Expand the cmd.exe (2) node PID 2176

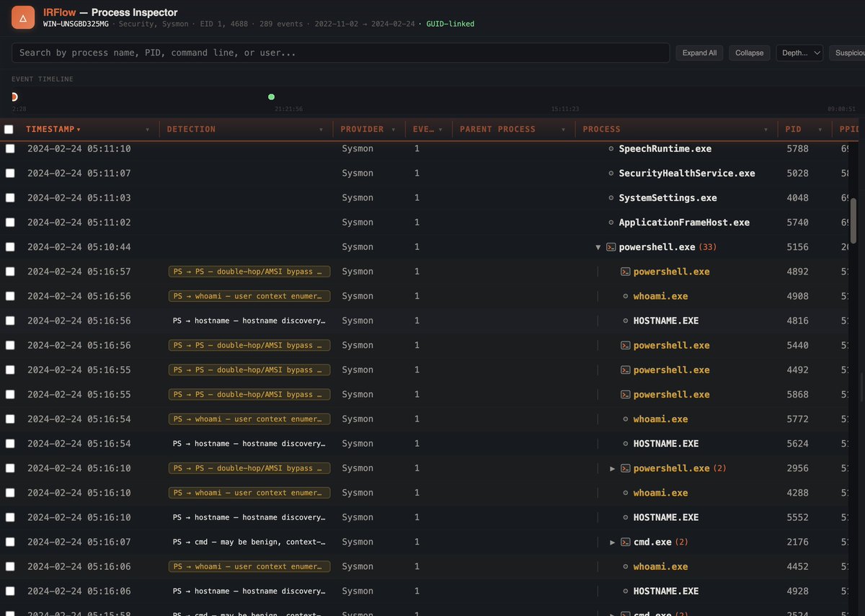click(613, 542)
